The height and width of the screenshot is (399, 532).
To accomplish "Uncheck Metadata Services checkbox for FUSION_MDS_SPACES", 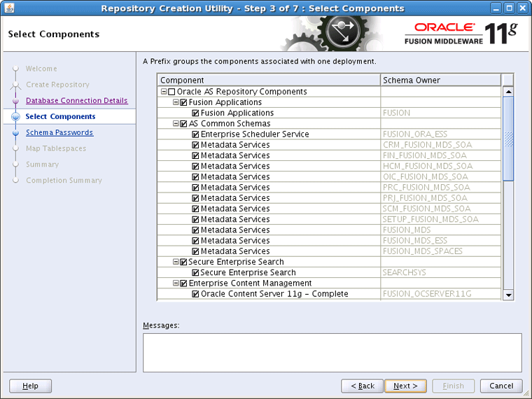I will [x=195, y=251].
